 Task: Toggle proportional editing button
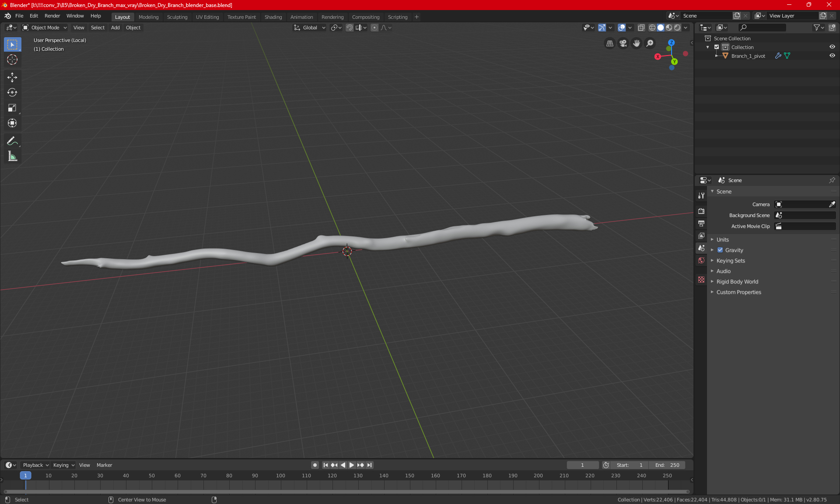click(x=374, y=28)
